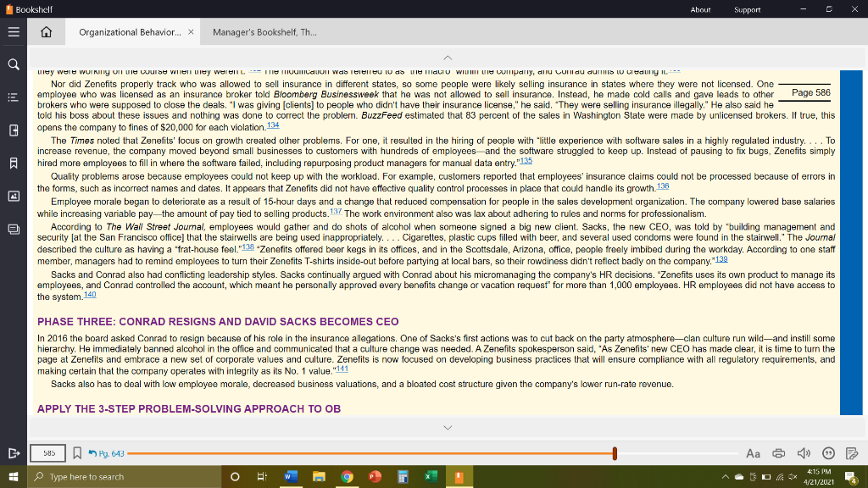The width and height of the screenshot is (868, 488).
Task: Click the page progress slider handle
Action: tap(615, 454)
